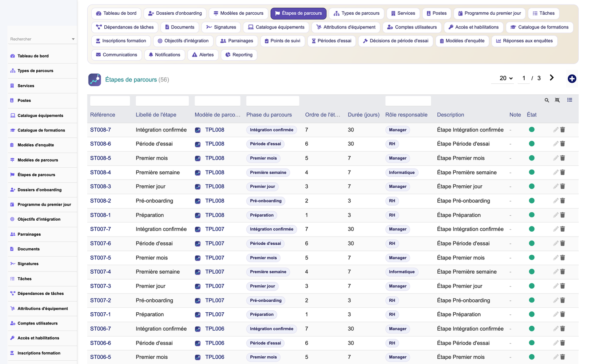Edit row ST007-1 with pencil icon
Image resolution: width=589 pixels, height=364 pixels.
pyautogui.click(x=556, y=314)
